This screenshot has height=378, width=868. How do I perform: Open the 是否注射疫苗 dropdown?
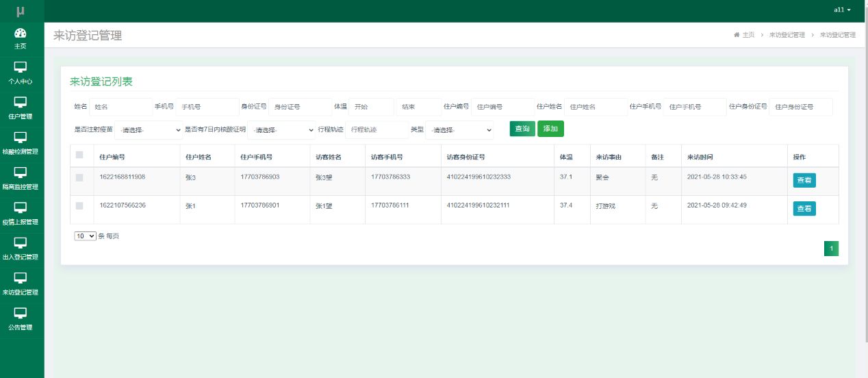tap(149, 130)
